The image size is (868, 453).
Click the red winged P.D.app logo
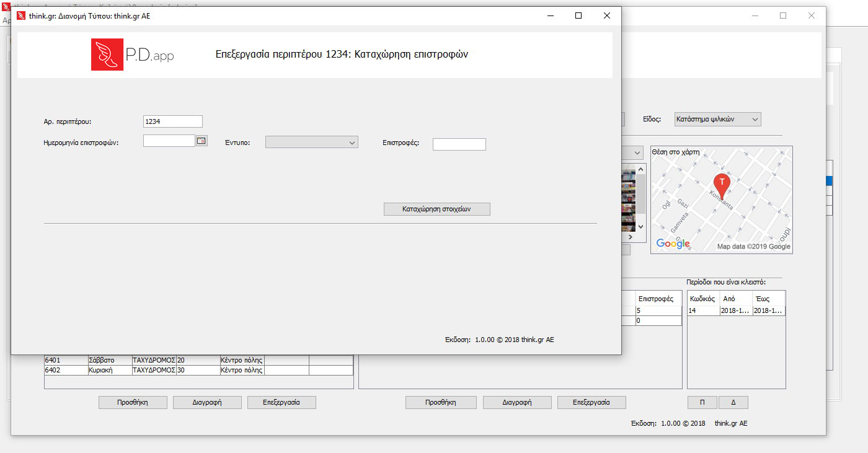click(x=107, y=55)
